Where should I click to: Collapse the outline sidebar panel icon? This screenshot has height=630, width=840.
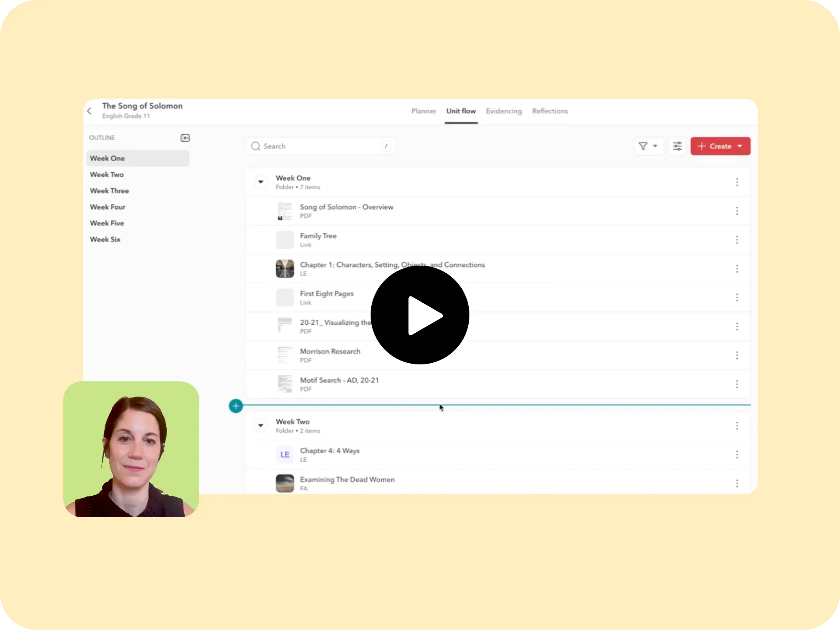185,138
